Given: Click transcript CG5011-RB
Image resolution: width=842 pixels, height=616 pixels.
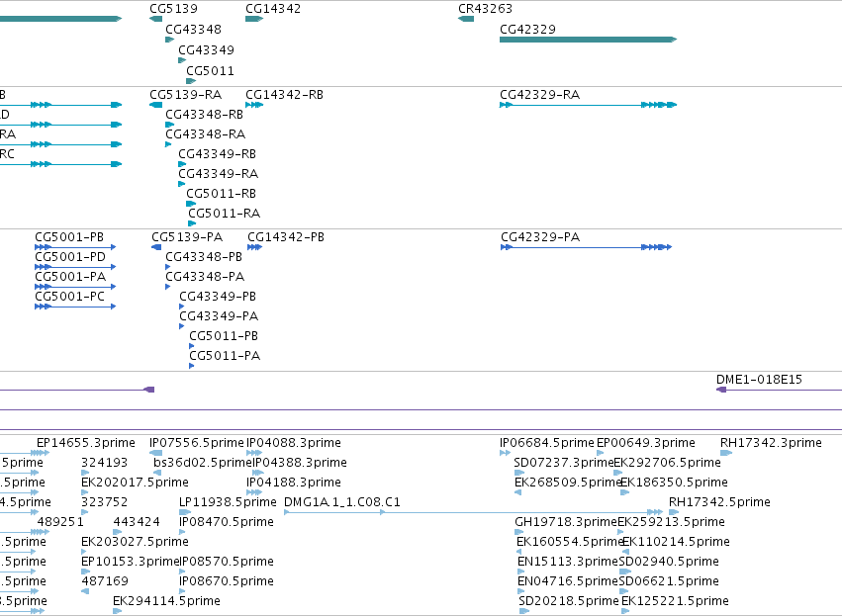Looking at the screenshot, I should pos(221,193).
